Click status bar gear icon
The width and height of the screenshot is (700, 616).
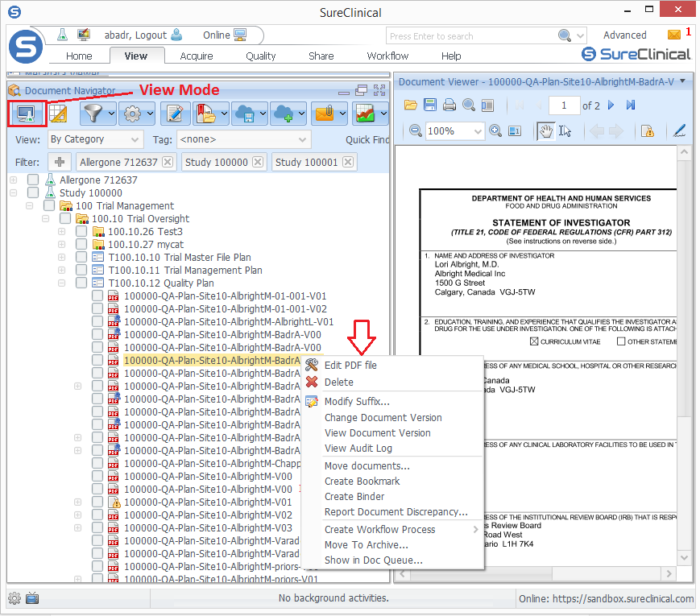(14, 598)
